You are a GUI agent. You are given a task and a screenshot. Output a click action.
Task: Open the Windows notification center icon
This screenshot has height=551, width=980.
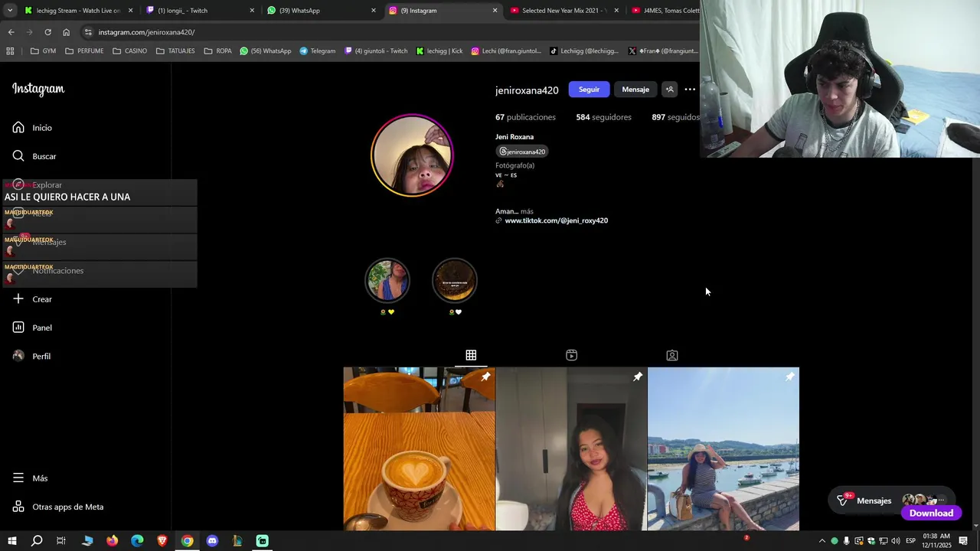pyautogui.click(x=963, y=541)
